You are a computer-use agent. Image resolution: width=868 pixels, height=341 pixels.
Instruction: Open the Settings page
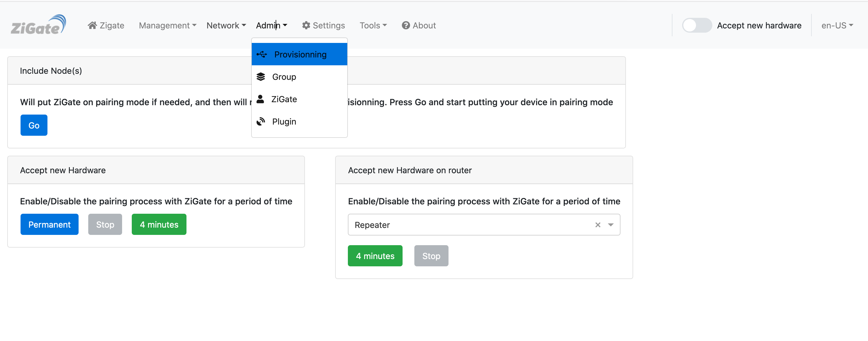[x=323, y=25]
